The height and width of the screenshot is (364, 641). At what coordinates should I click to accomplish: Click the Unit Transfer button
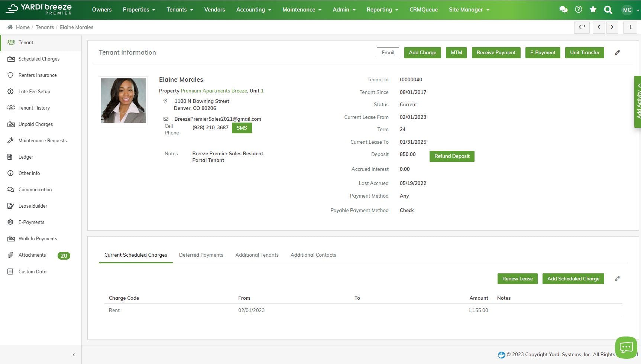point(585,52)
